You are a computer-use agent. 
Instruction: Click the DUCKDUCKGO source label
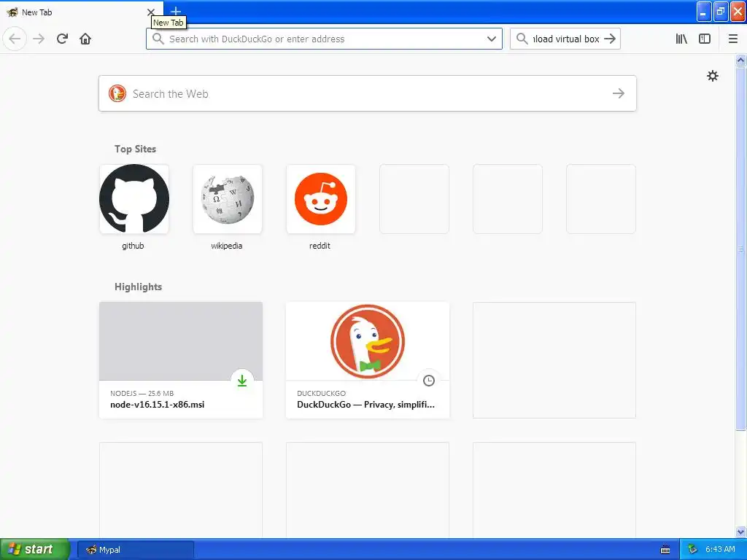tap(322, 393)
